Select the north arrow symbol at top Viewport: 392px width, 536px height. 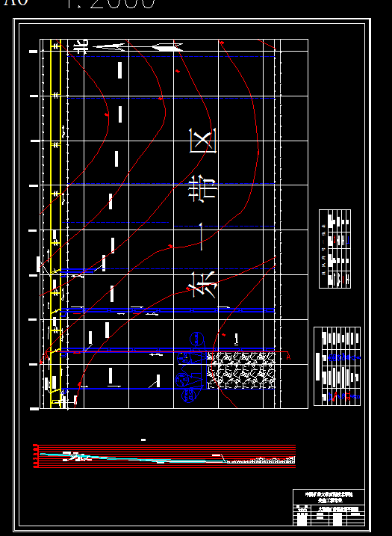click(137, 47)
